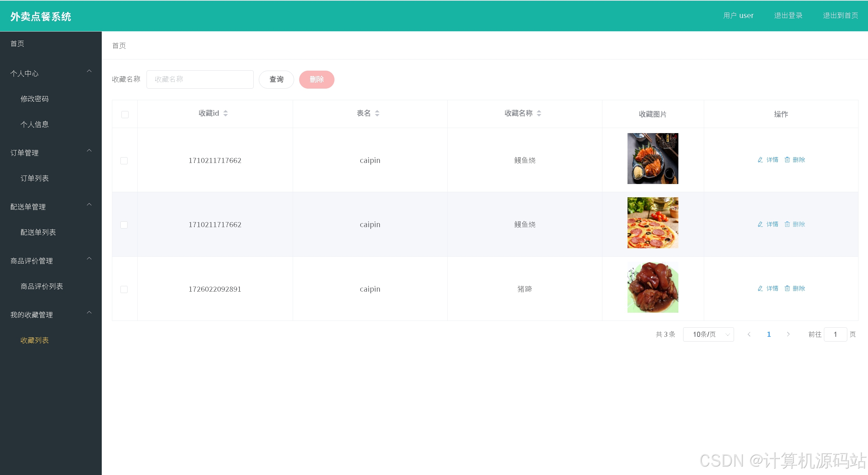Open the 10条/页 page size dropdown
This screenshot has height=475, width=868.
tap(708, 334)
